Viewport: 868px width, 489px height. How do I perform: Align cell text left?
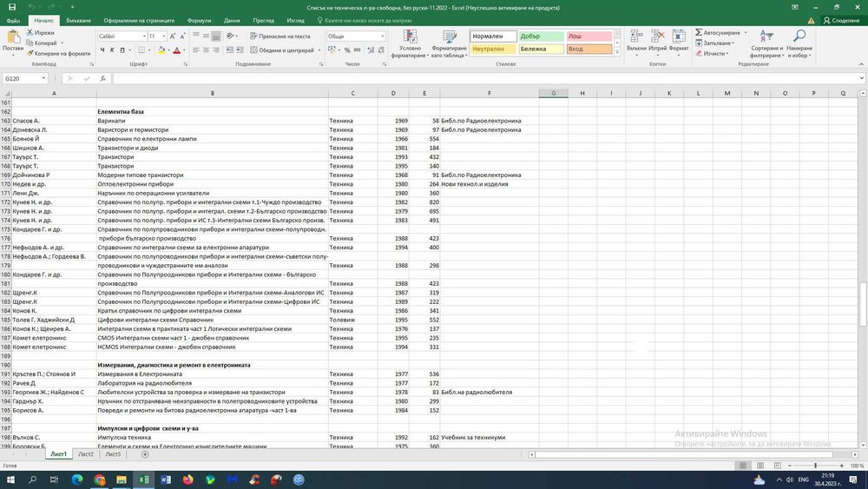(196, 50)
